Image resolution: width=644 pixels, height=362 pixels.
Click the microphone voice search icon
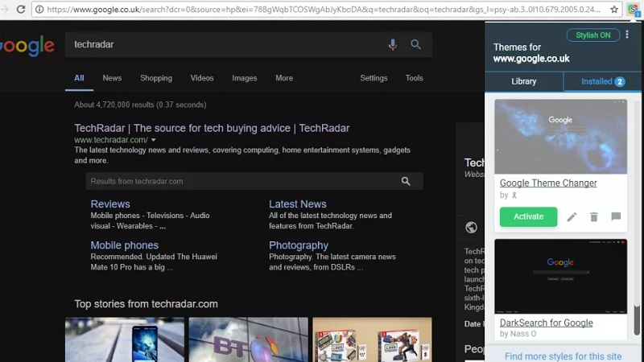pyautogui.click(x=393, y=44)
